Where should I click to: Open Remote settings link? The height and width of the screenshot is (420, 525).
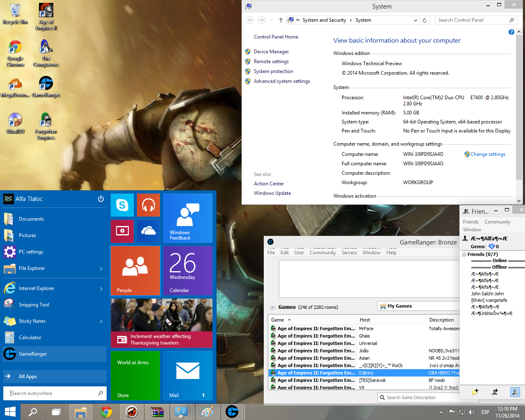pos(271,62)
